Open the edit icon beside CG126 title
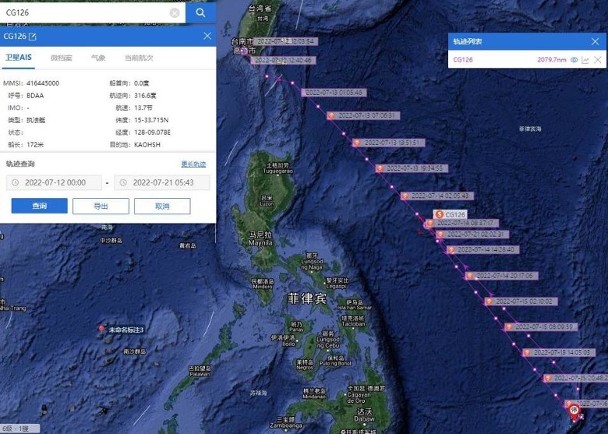608x434 pixels. [33, 36]
